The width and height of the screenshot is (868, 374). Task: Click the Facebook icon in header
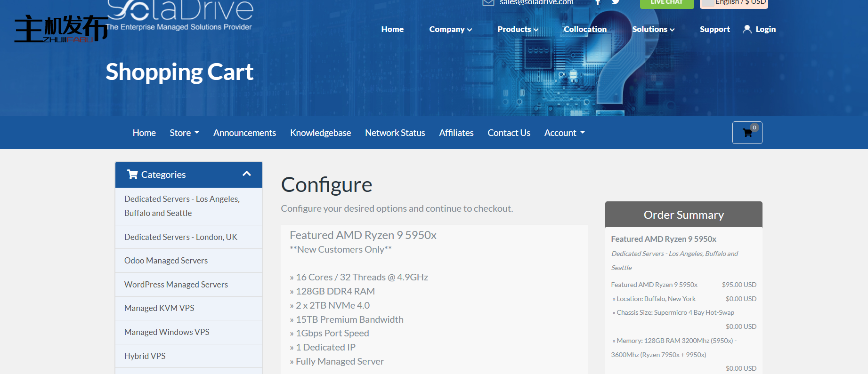point(598,2)
